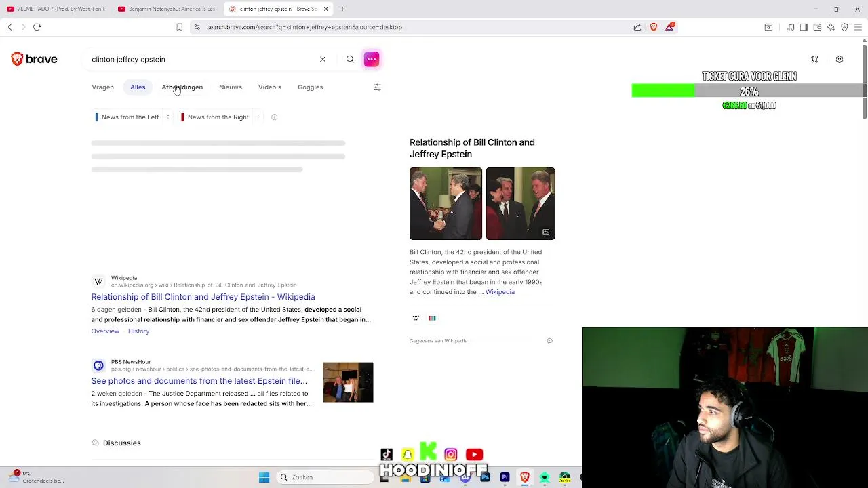
Task: Open a new browser tab with plus
Action: tap(342, 9)
